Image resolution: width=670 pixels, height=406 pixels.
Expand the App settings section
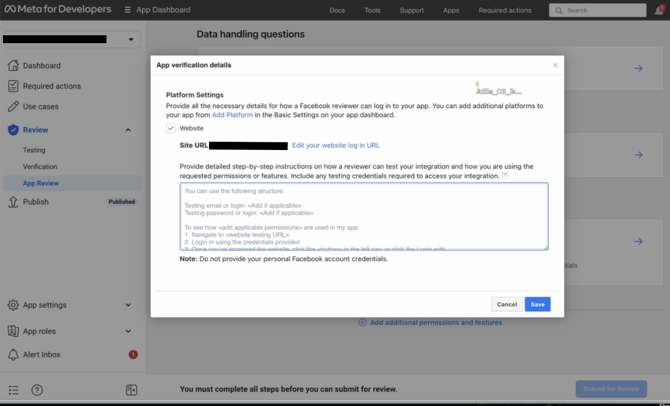tap(128, 305)
